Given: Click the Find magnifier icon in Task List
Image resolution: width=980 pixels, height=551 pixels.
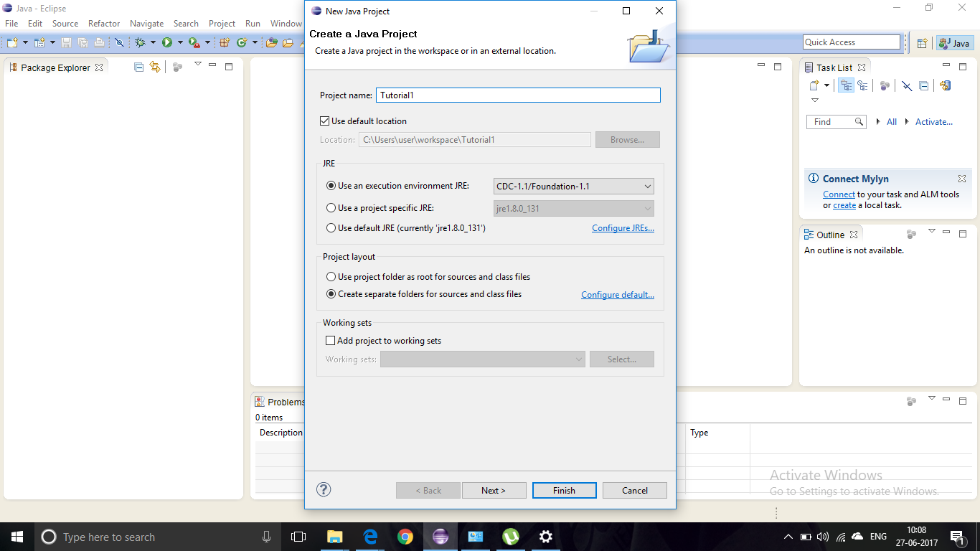Looking at the screenshot, I should click(x=859, y=122).
